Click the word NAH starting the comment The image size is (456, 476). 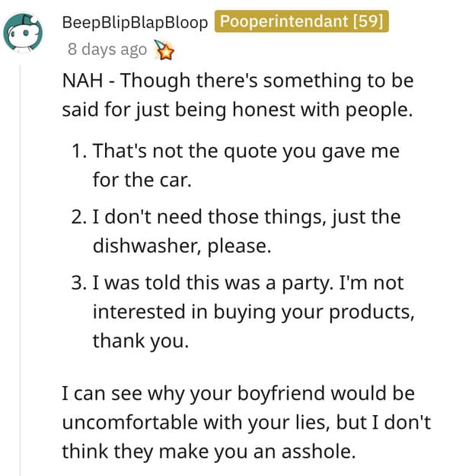pyautogui.click(x=82, y=81)
